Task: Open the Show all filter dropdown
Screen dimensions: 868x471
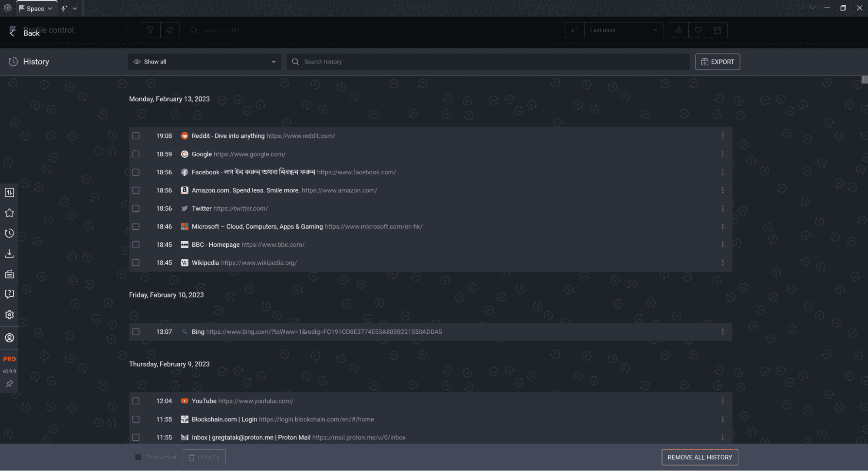Action: click(205, 62)
